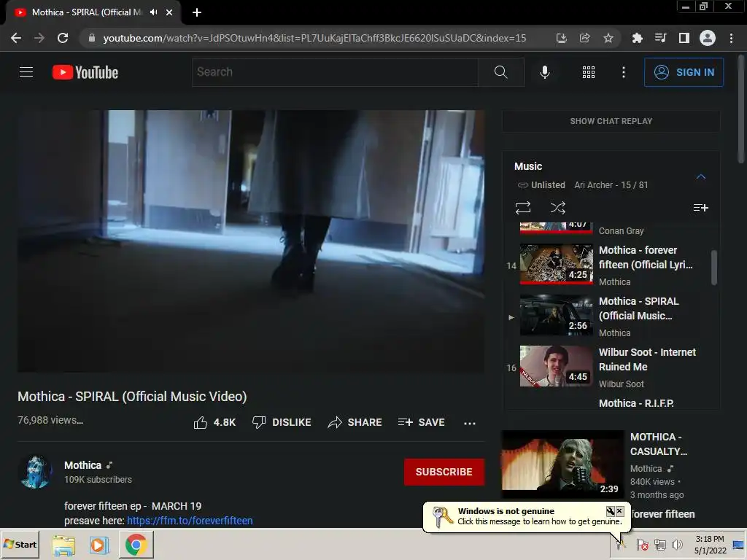
Task: Click the SIGN IN button
Action: 684,72
